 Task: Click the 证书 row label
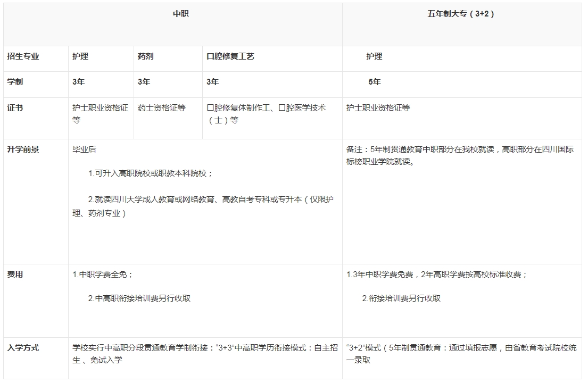pos(15,108)
